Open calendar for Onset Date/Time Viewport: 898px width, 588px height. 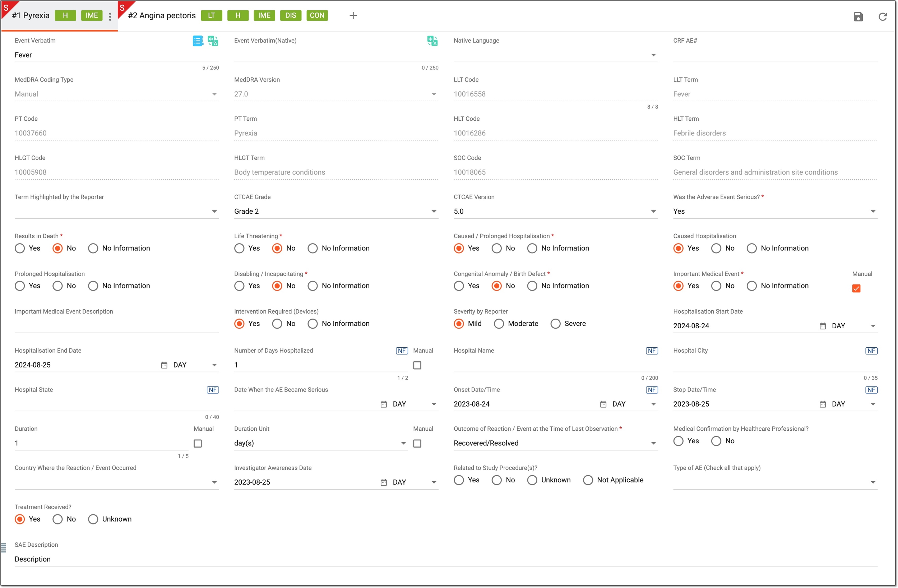pyautogui.click(x=603, y=404)
